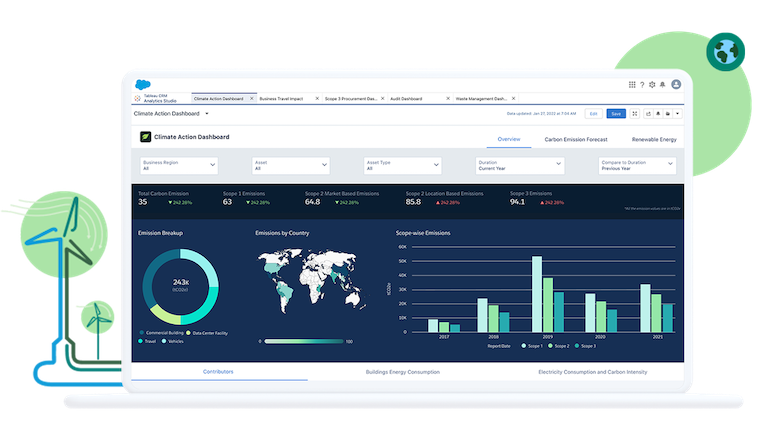Click the green leaf dashboard icon
The width and height of the screenshot is (768, 432).
pyautogui.click(x=145, y=137)
